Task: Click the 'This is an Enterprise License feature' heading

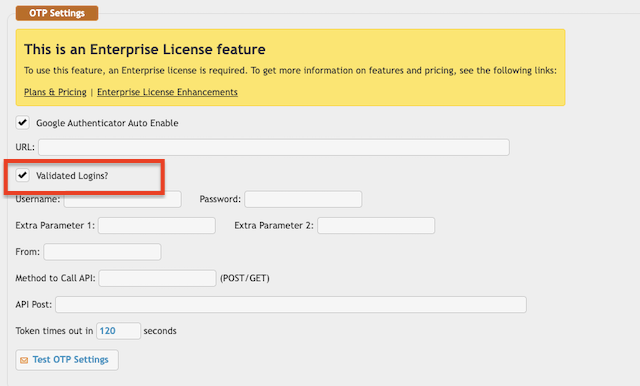Action: [x=144, y=49]
